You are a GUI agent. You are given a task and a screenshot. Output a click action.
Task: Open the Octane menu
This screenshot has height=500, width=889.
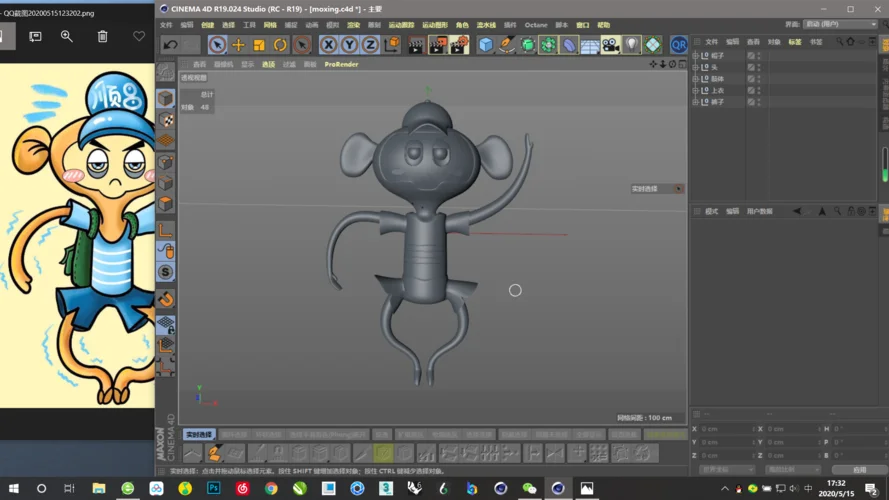point(536,25)
